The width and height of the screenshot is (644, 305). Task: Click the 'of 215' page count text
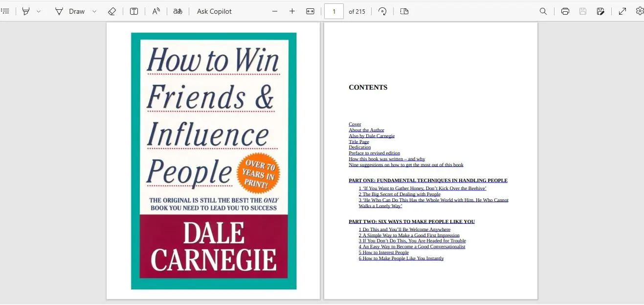[357, 11]
